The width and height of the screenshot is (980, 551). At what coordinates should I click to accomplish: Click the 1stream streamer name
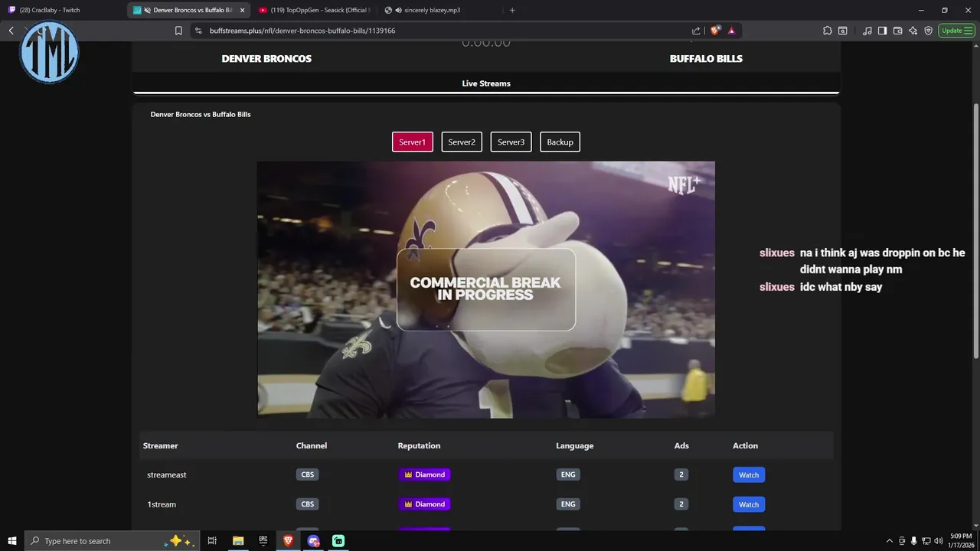point(162,504)
